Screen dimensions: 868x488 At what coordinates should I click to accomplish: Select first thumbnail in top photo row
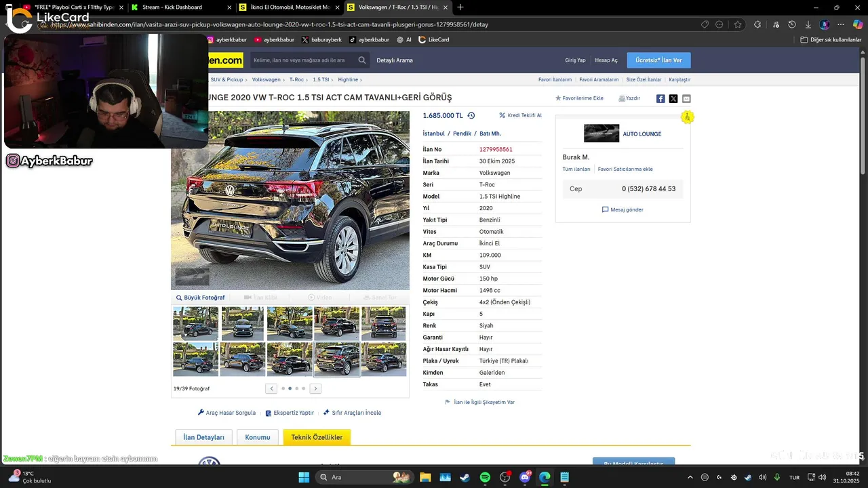coord(196,323)
